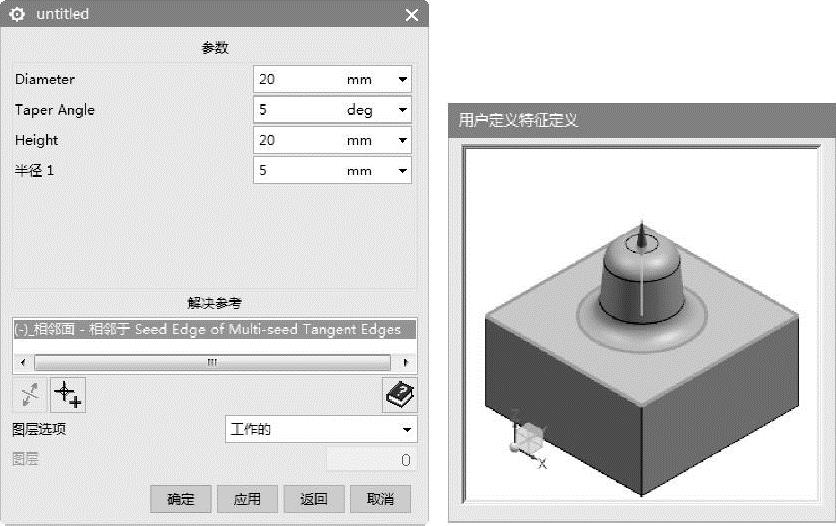
Task: Click the horizontal scrollbar thumb under reference list
Action: pyautogui.click(x=212, y=362)
